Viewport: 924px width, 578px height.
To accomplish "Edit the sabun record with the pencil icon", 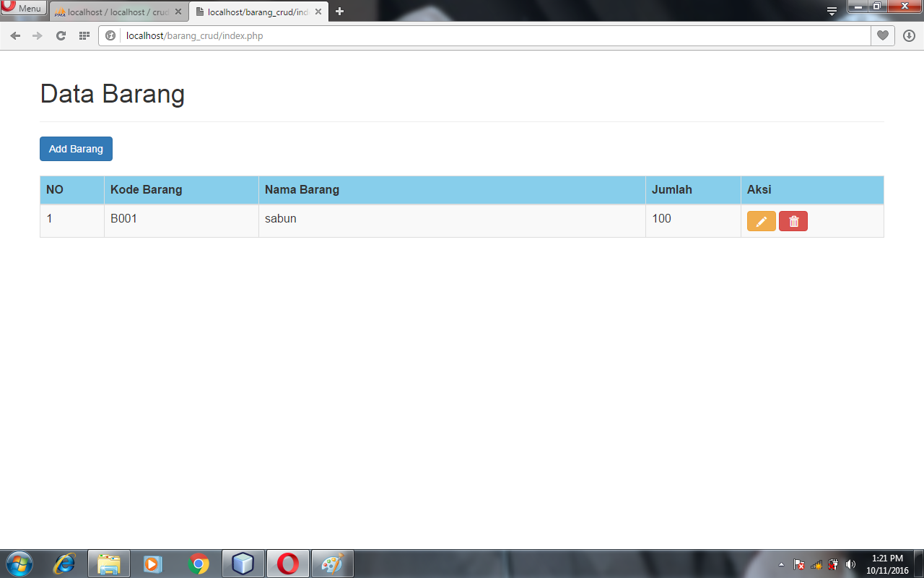I will 761,220.
